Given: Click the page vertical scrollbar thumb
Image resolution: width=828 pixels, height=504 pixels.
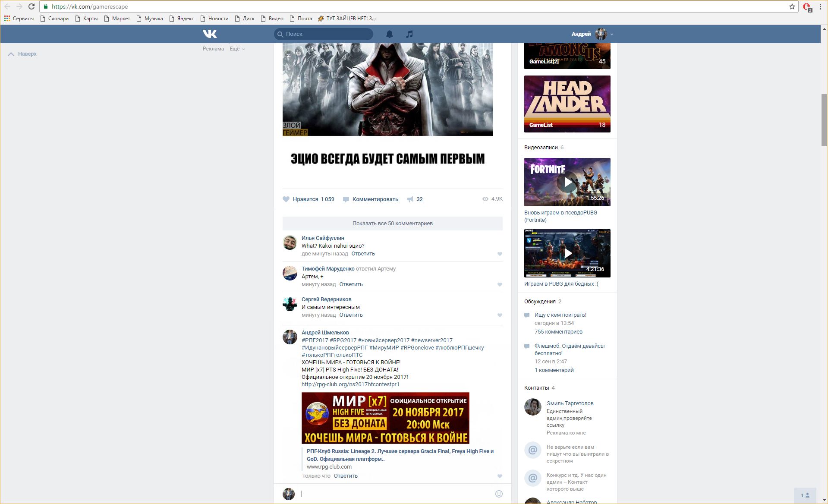Looking at the screenshot, I should 824,120.
